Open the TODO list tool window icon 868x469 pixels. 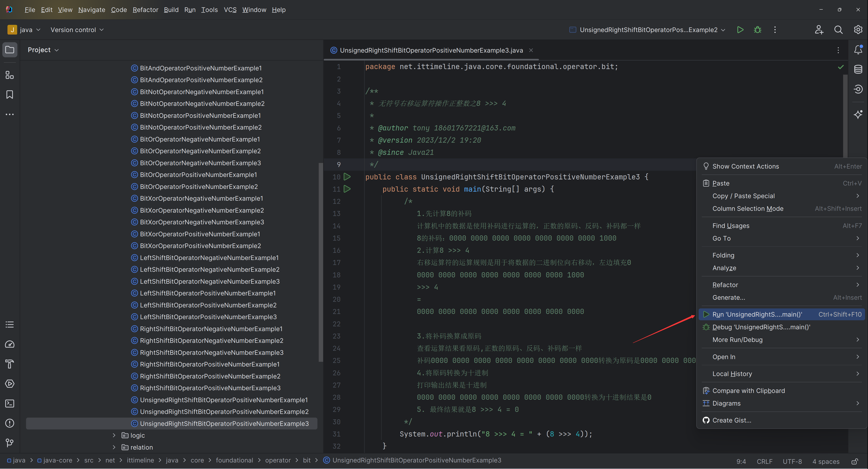pos(10,325)
